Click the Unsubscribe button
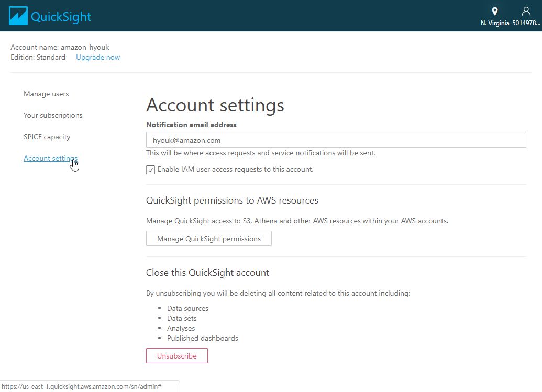 [177, 356]
